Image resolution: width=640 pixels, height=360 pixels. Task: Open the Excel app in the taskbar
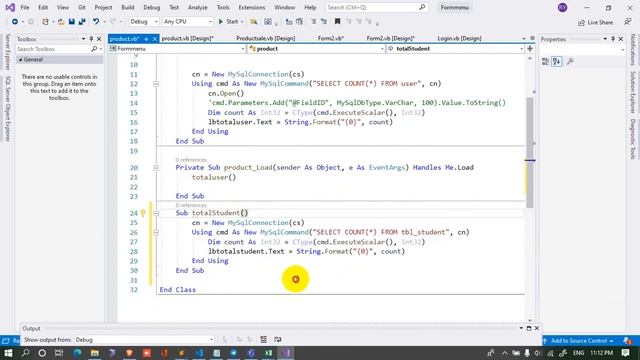tap(269, 353)
